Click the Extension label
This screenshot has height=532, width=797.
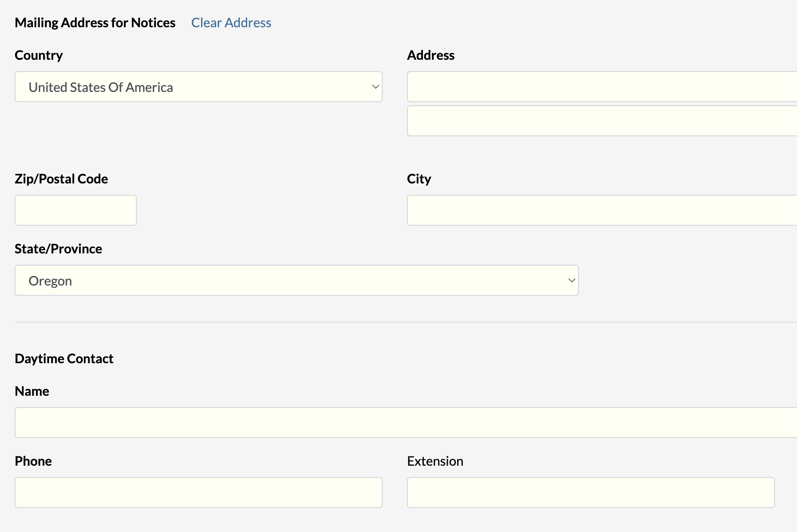click(435, 461)
